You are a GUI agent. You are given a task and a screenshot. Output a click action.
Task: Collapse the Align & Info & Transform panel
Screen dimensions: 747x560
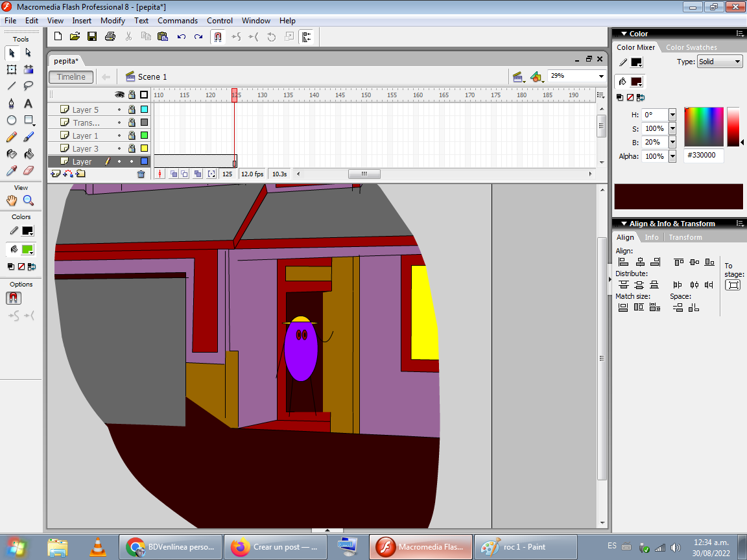[x=624, y=224]
